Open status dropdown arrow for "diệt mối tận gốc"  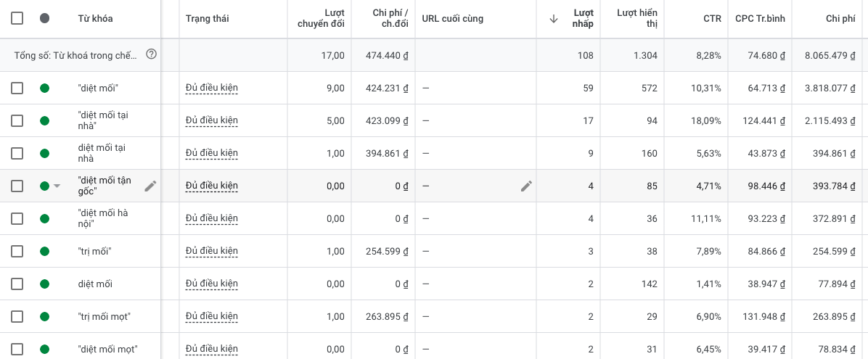point(57,186)
